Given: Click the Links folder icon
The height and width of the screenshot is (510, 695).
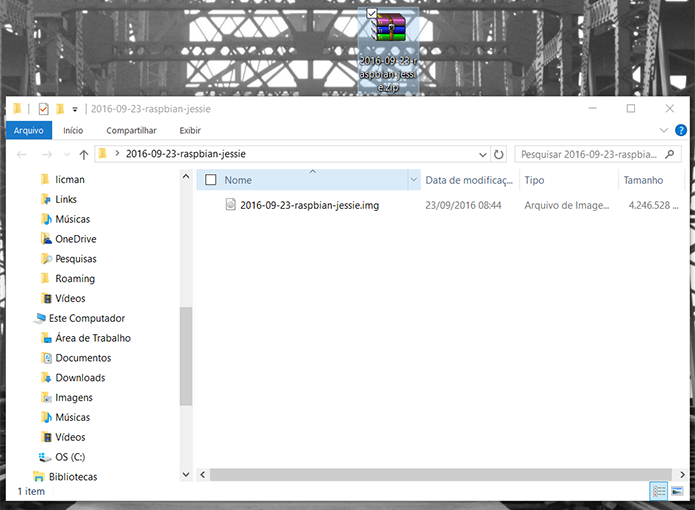Looking at the screenshot, I should point(46,199).
